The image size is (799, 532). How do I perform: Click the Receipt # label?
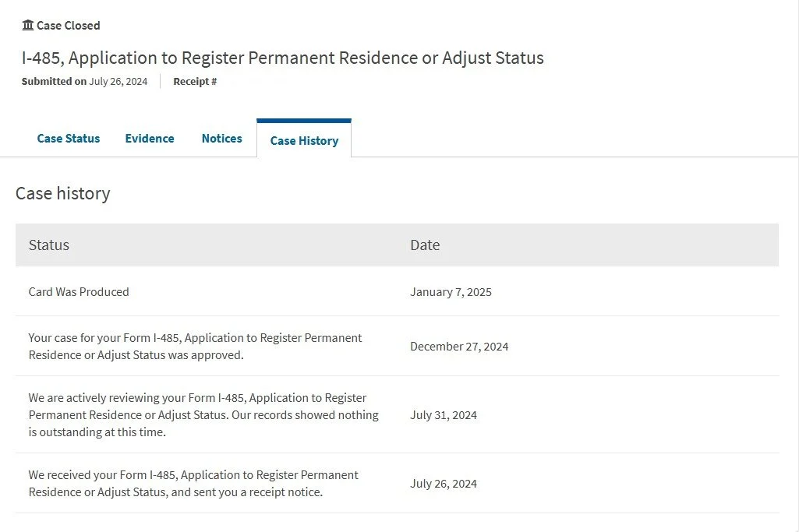(x=195, y=81)
